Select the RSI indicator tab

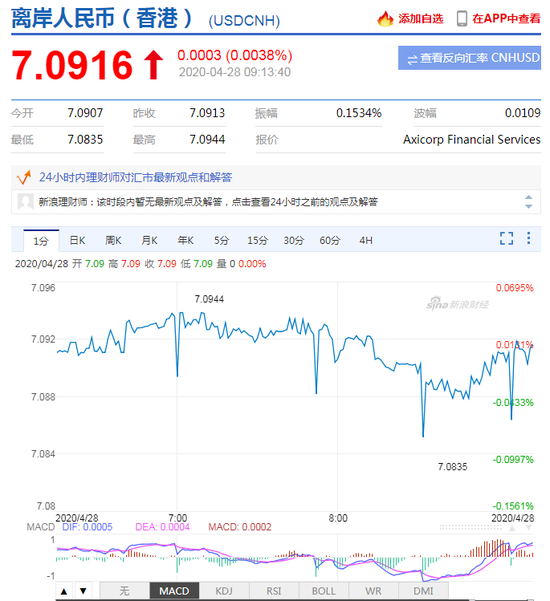(x=274, y=591)
